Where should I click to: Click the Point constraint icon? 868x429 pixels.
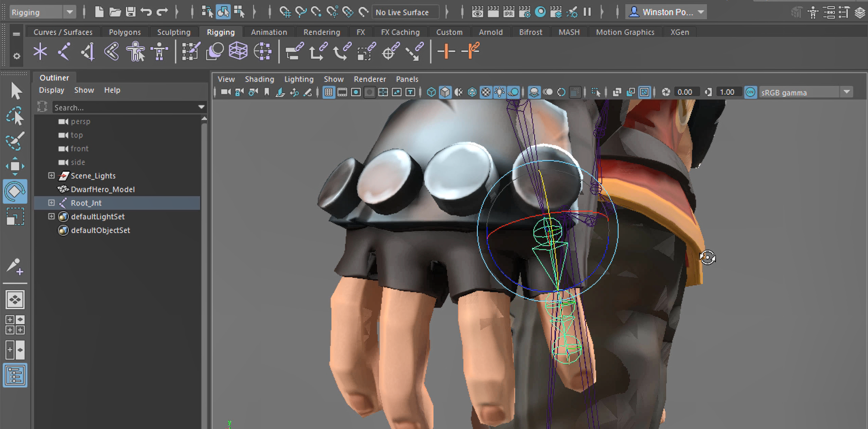[318, 51]
